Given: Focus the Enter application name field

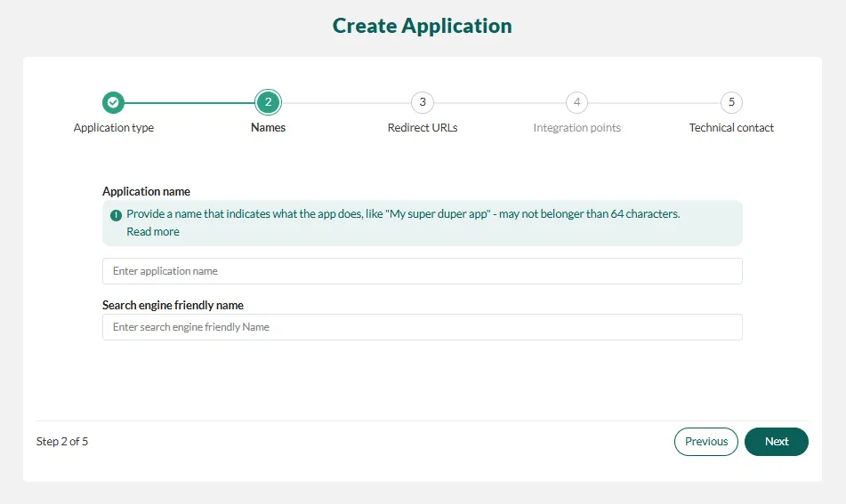Looking at the screenshot, I should click(423, 271).
